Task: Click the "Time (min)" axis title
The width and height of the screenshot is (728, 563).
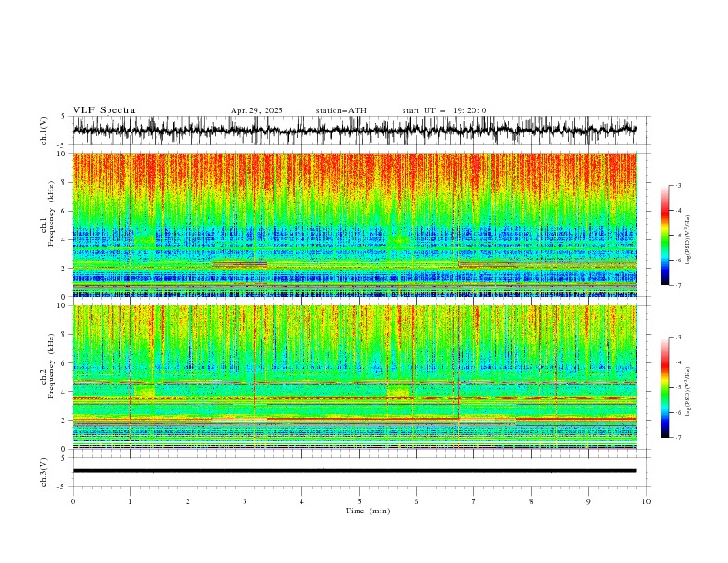Action: coord(368,511)
